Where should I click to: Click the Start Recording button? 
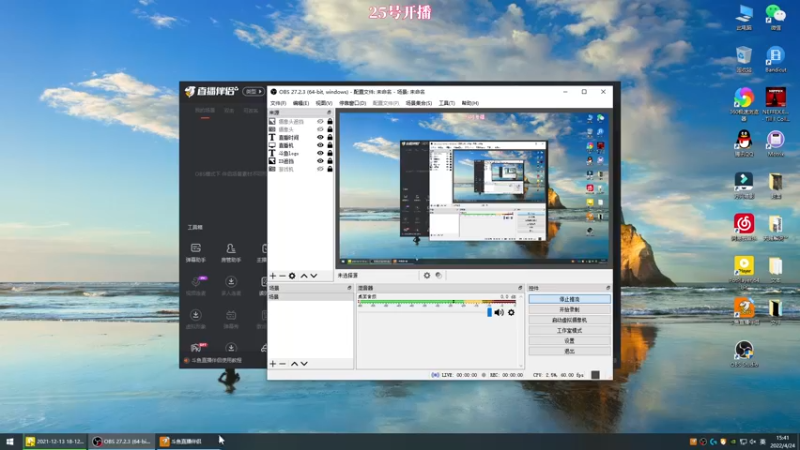[x=569, y=310]
